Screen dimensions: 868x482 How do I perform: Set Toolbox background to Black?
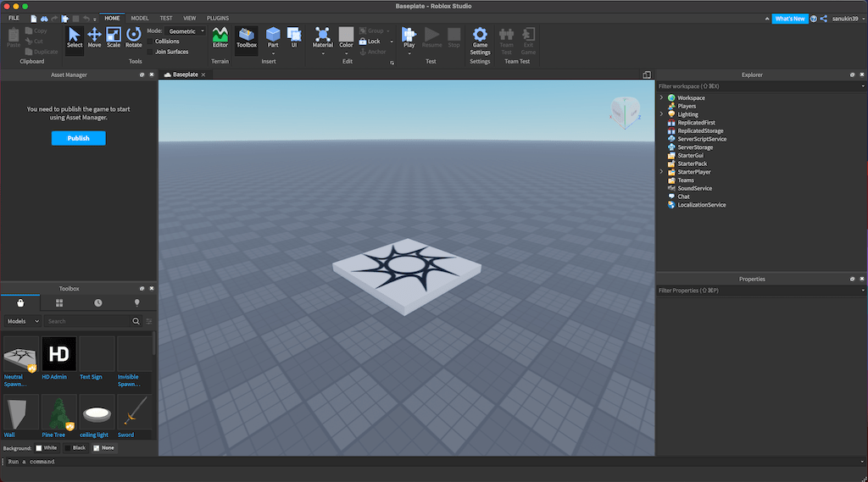[75, 447]
